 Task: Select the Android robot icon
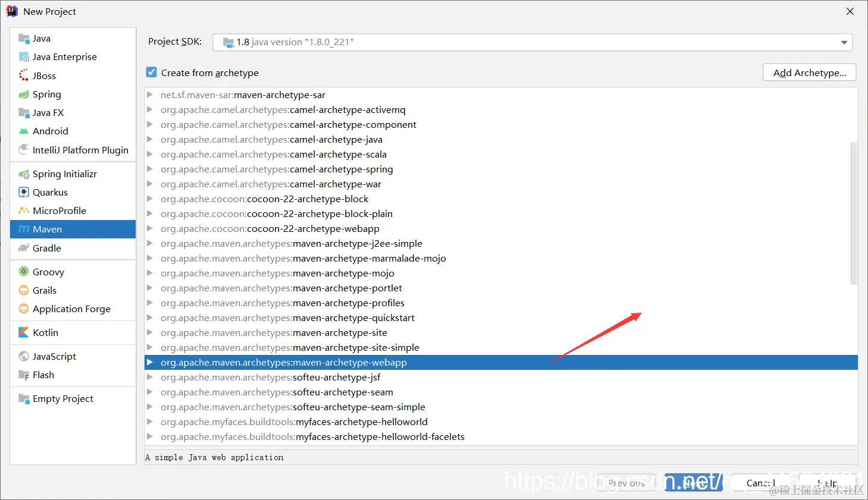click(x=24, y=131)
